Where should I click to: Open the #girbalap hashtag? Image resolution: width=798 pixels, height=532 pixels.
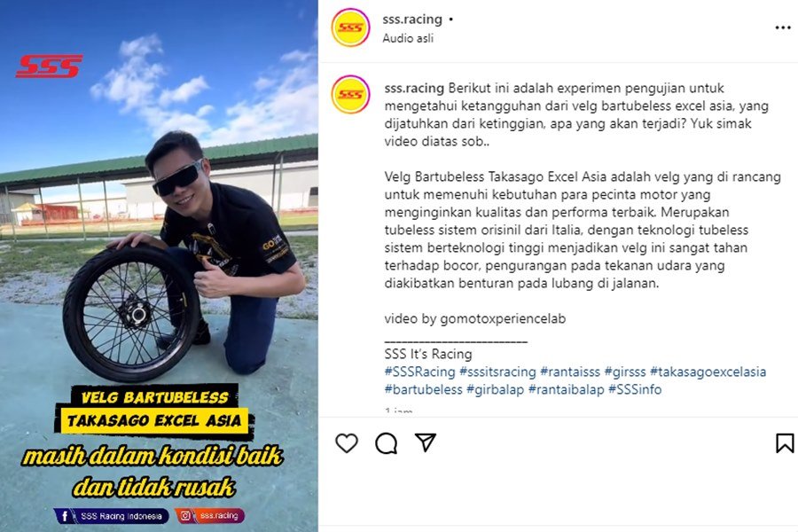[x=495, y=389]
